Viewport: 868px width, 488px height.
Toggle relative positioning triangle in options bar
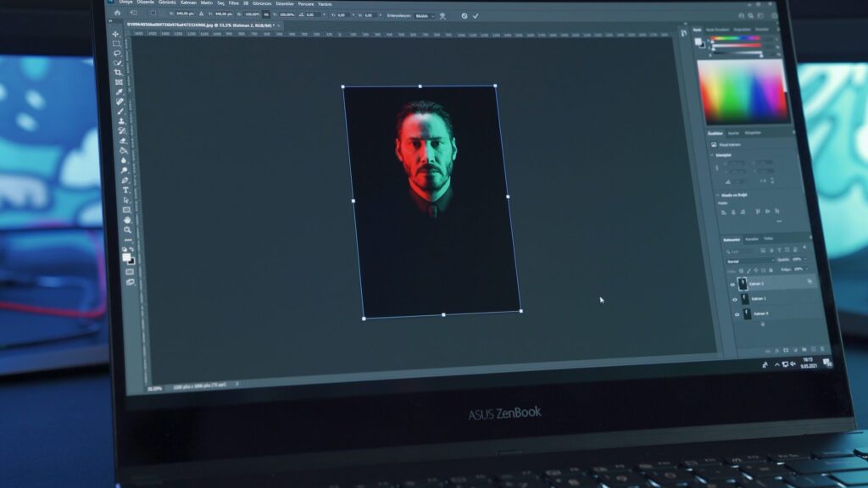click(x=201, y=14)
